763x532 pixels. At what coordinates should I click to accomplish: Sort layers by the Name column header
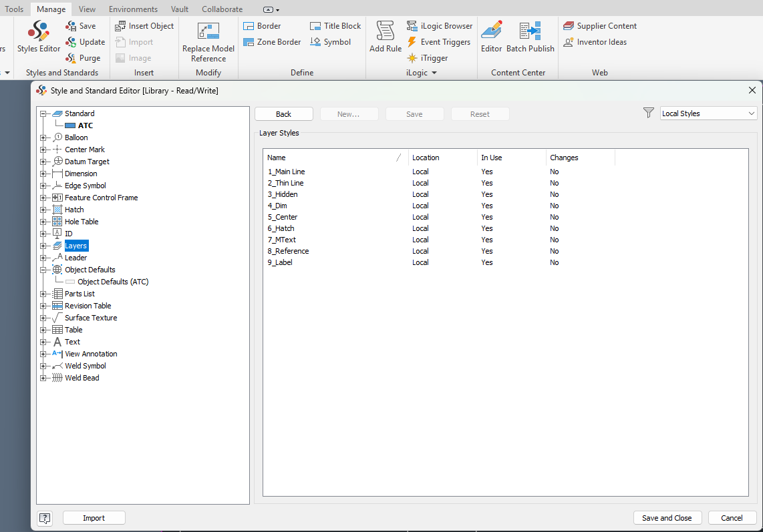tap(335, 158)
